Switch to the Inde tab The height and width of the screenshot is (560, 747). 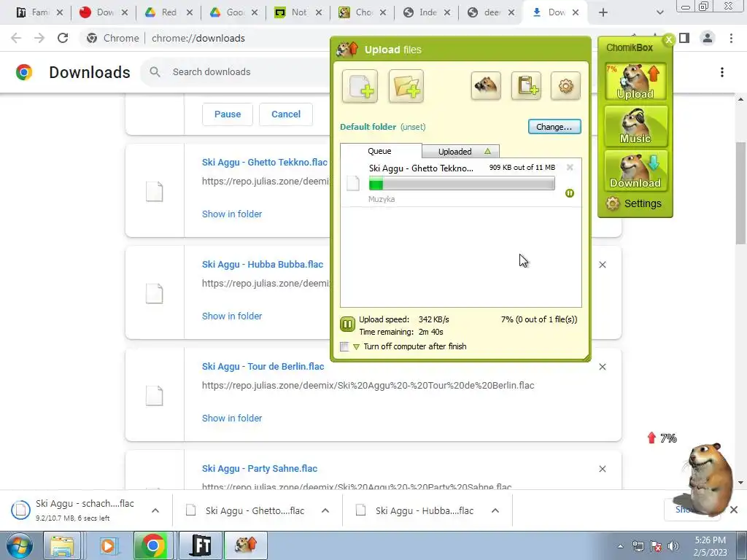coord(427,12)
